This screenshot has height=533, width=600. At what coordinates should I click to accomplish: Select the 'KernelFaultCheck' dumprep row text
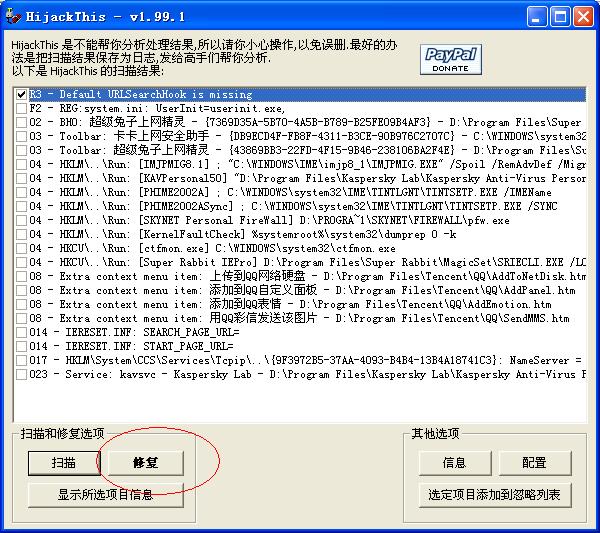(x=243, y=235)
